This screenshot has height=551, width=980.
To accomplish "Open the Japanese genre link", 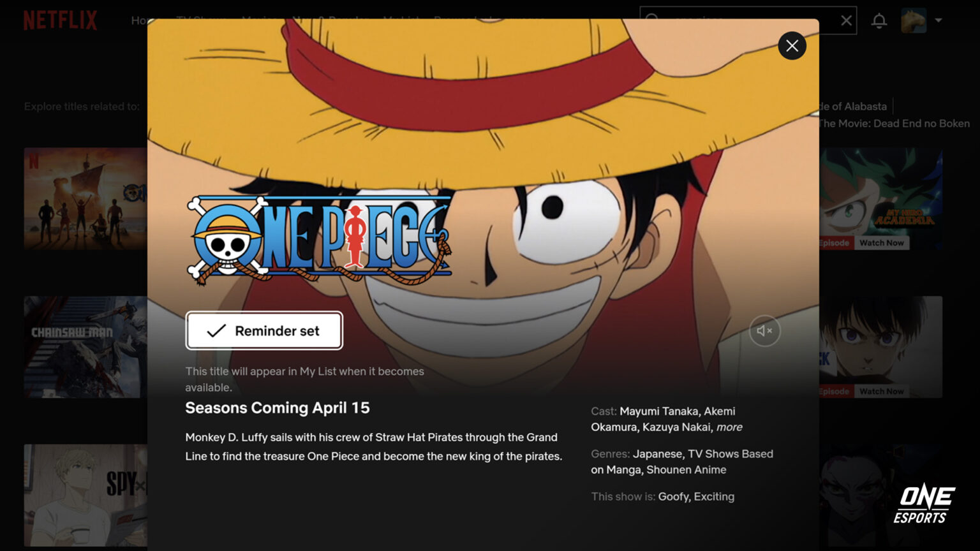I will tap(658, 453).
